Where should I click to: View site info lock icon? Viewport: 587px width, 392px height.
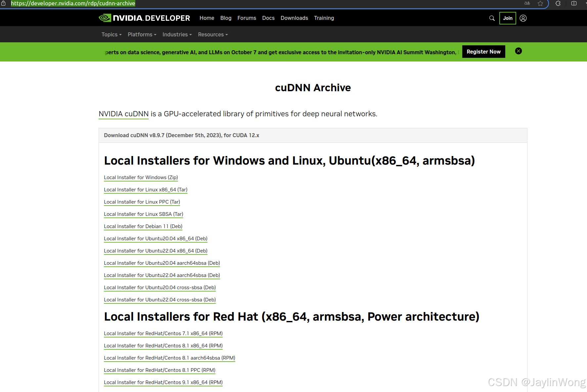tap(3, 3)
